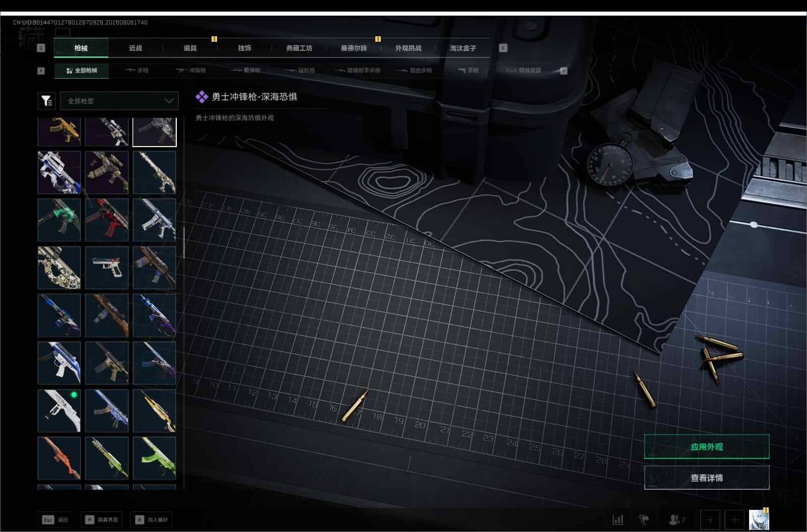Open the 道具 tab

pos(190,48)
